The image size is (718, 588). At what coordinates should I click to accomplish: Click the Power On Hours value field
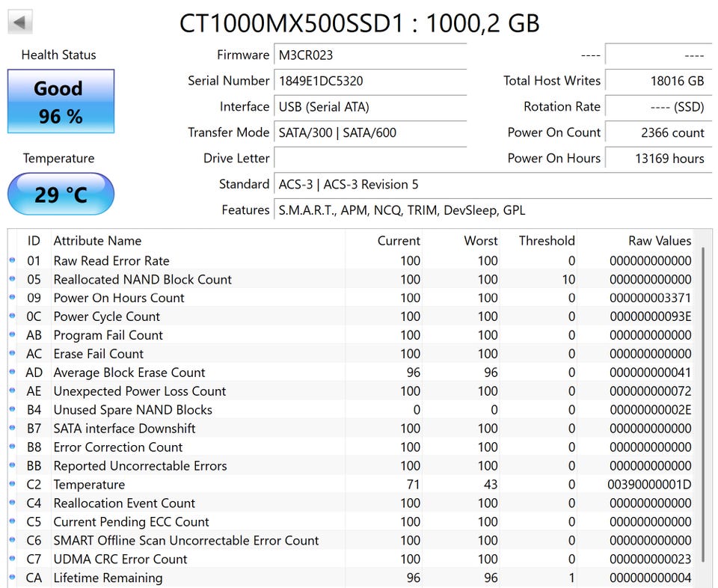(657, 158)
